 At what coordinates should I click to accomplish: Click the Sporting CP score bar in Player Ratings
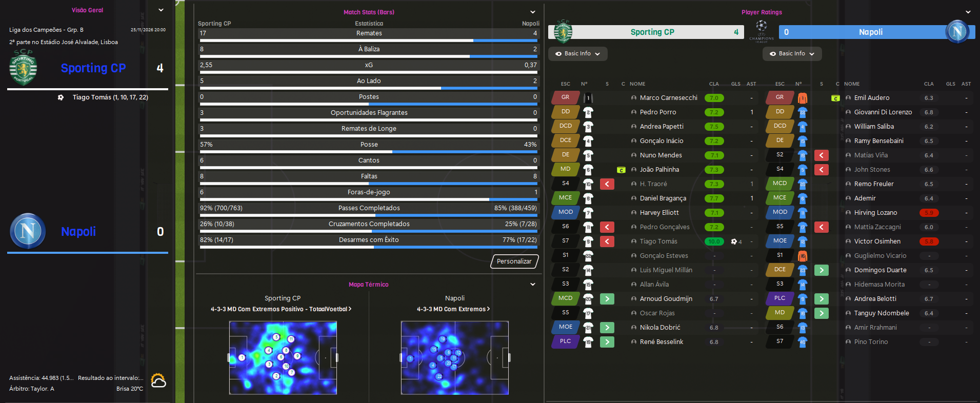[x=646, y=32]
